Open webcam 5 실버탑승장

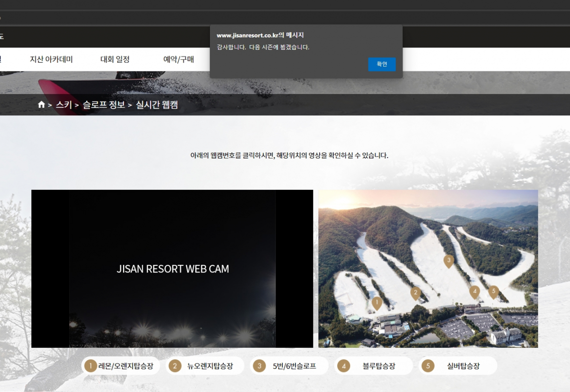[x=458, y=366]
